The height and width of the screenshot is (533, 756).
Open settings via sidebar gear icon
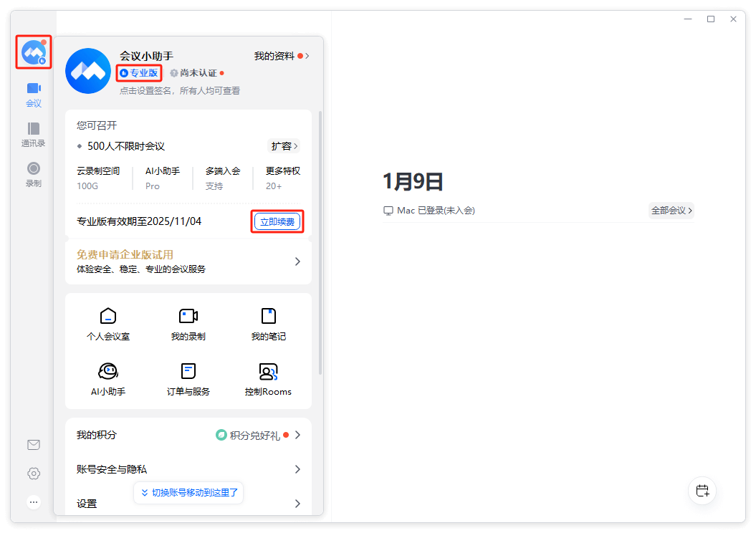tap(33, 474)
